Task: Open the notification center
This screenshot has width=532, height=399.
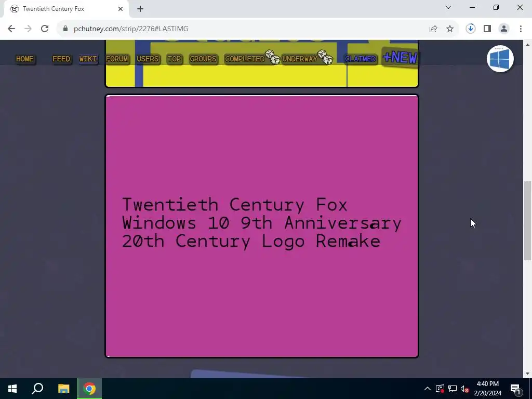Action: [x=515, y=389]
